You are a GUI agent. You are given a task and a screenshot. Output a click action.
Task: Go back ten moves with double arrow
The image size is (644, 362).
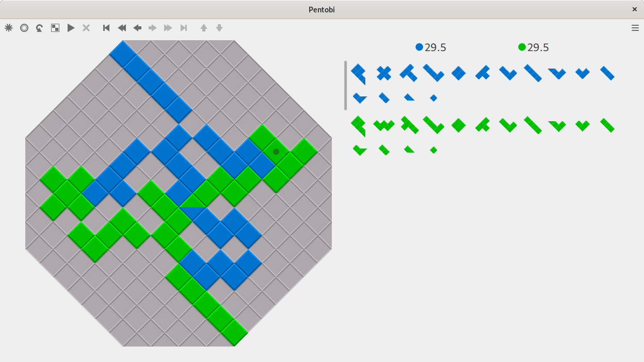point(122,28)
